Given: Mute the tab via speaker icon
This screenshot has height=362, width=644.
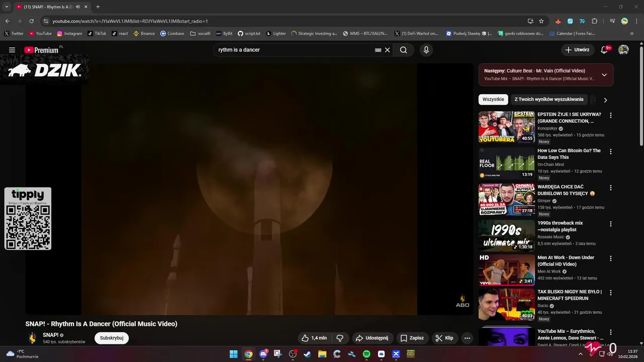Looking at the screenshot, I should point(78,7).
